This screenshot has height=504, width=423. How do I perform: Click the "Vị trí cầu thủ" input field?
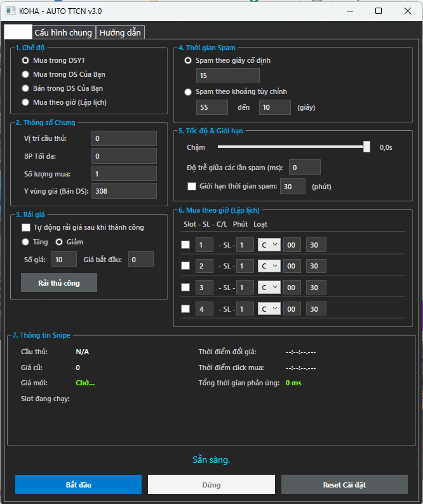[x=124, y=138]
